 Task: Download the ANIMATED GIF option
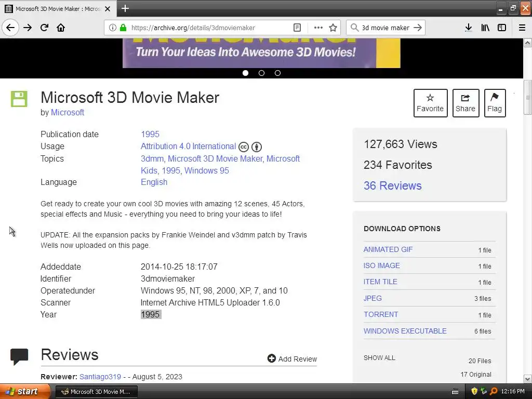tap(388, 249)
